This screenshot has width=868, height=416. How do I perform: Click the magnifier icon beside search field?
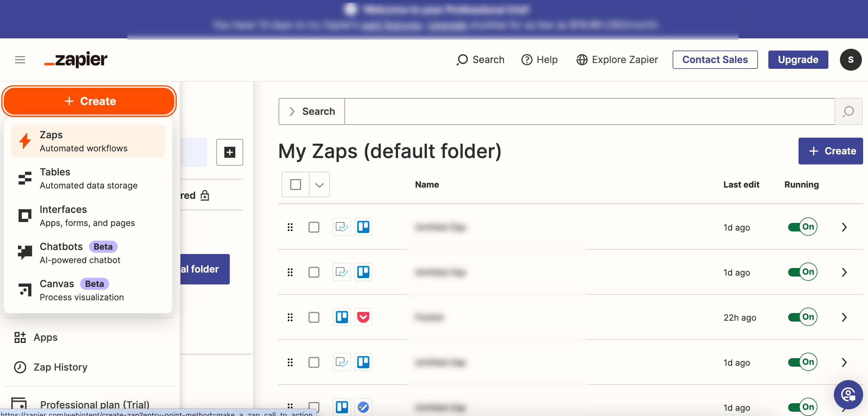click(x=848, y=111)
